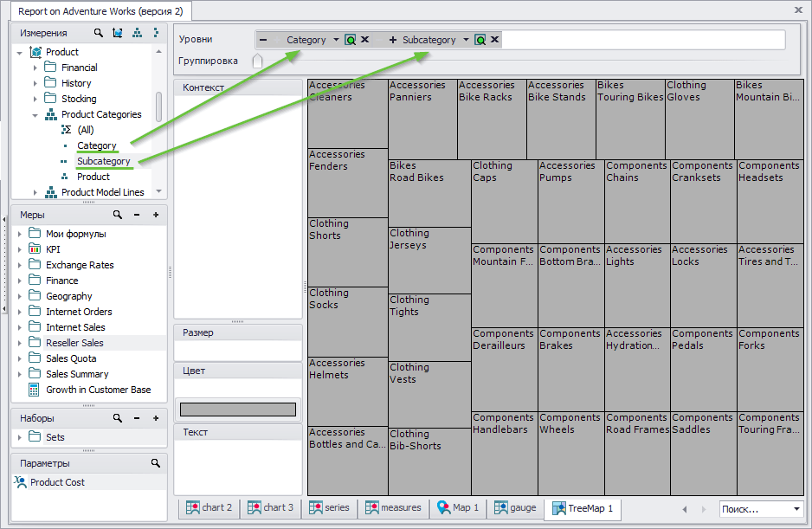Viewport: 812px width, 529px height.
Task: Switch to the Map 1 tab
Action: tap(458, 507)
